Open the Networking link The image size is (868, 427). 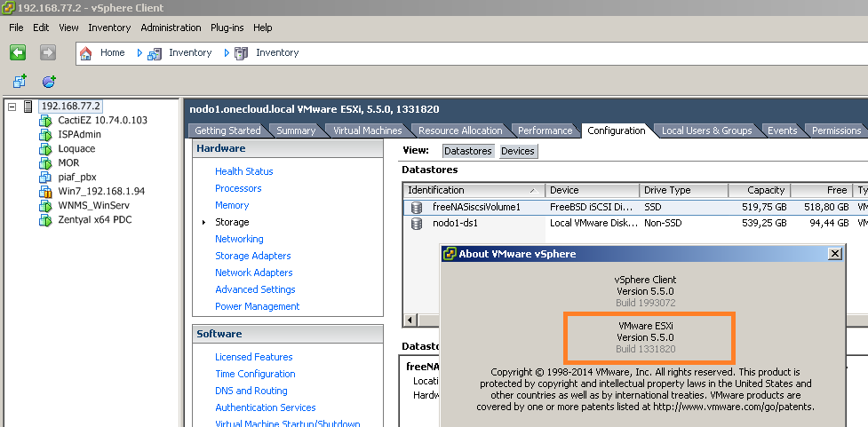[x=239, y=239]
